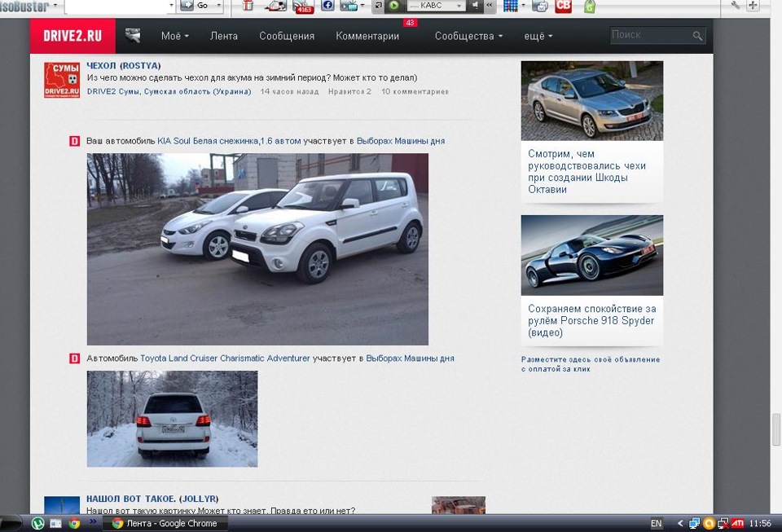Screen dimensions: 782x532
Task: Click the Facebook toolbar icon
Action: click(x=327, y=6)
